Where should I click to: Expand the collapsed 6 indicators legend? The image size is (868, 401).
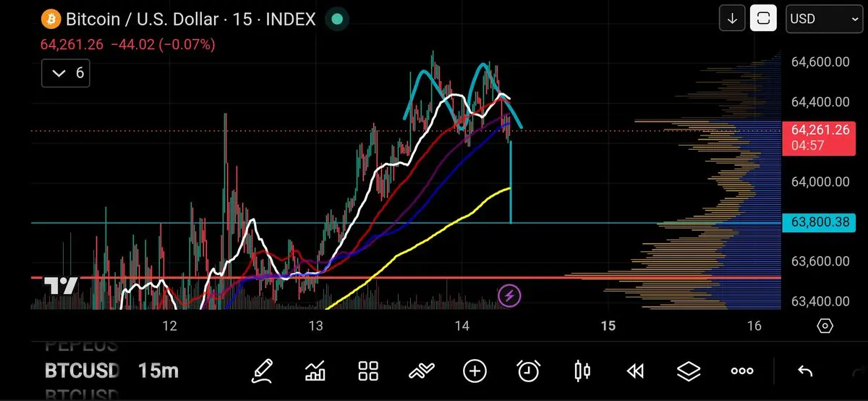pos(66,73)
